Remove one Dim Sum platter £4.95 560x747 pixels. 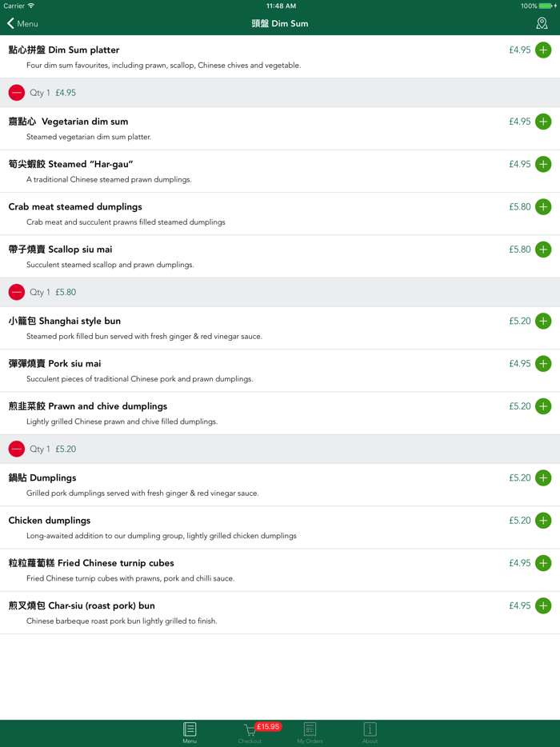click(x=17, y=93)
